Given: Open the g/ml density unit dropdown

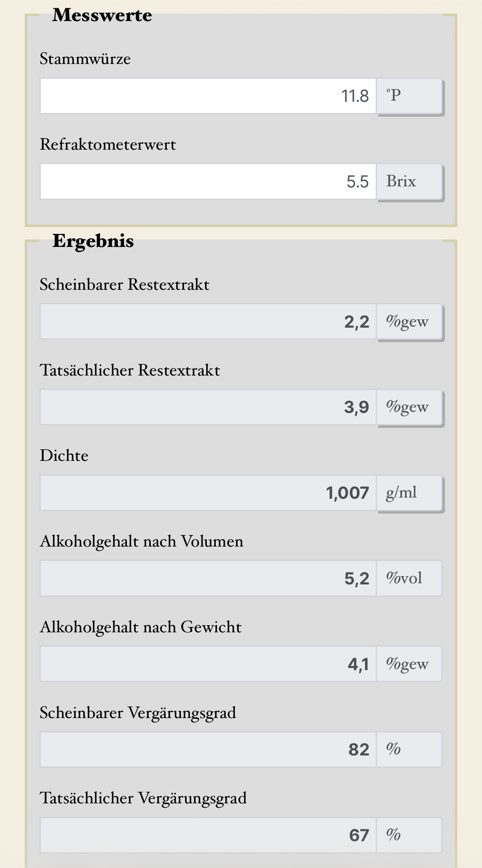Looking at the screenshot, I should [409, 493].
